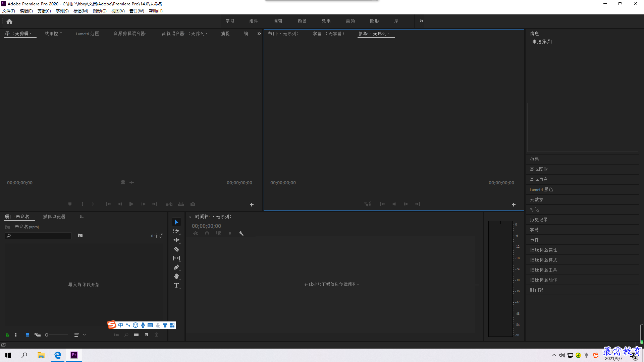Select the Slip tool
644x362 pixels.
[x=176, y=258]
